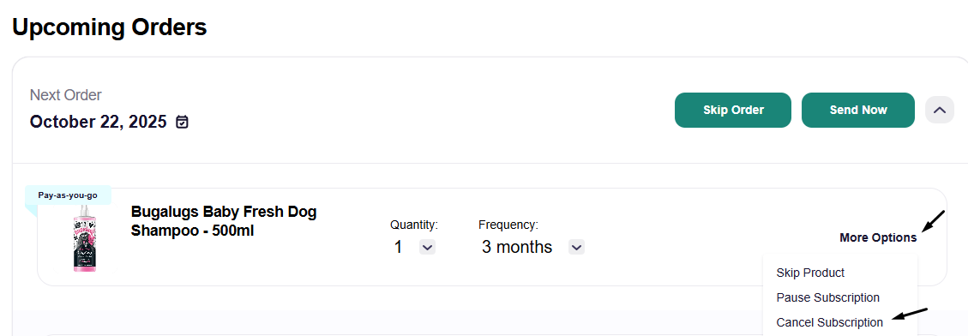Open the calendar icon beside October 22, 2025

point(182,122)
